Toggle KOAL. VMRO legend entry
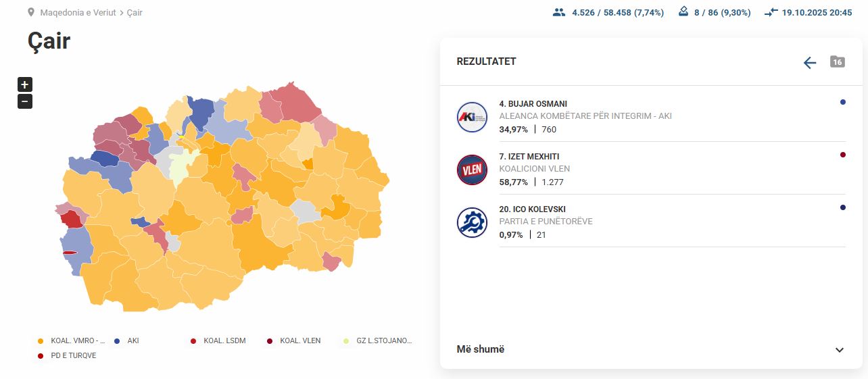 [x=75, y=341]
